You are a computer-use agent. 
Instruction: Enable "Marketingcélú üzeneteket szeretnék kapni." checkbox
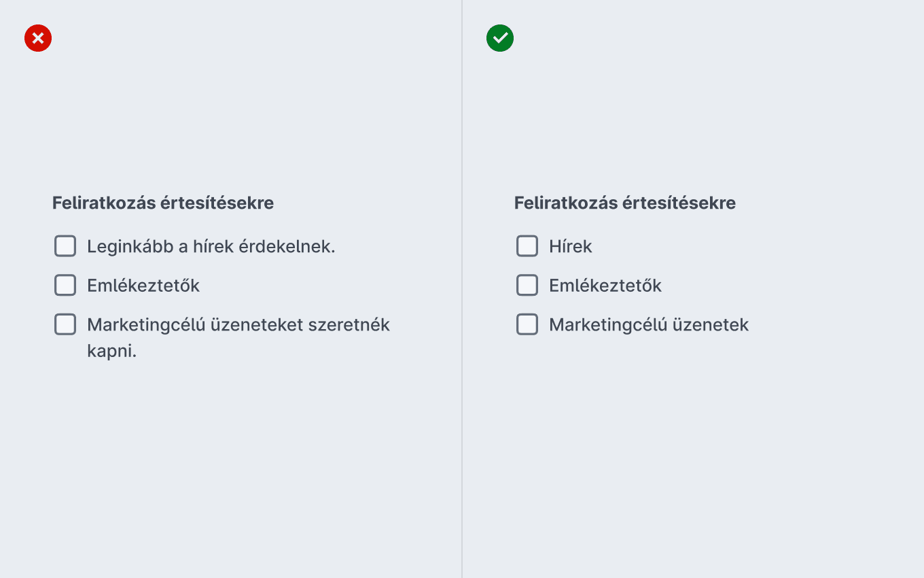point(65,324)
